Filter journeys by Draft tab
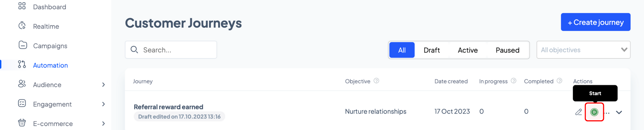This screenshot has height=130, width=644. click(432, 50)
